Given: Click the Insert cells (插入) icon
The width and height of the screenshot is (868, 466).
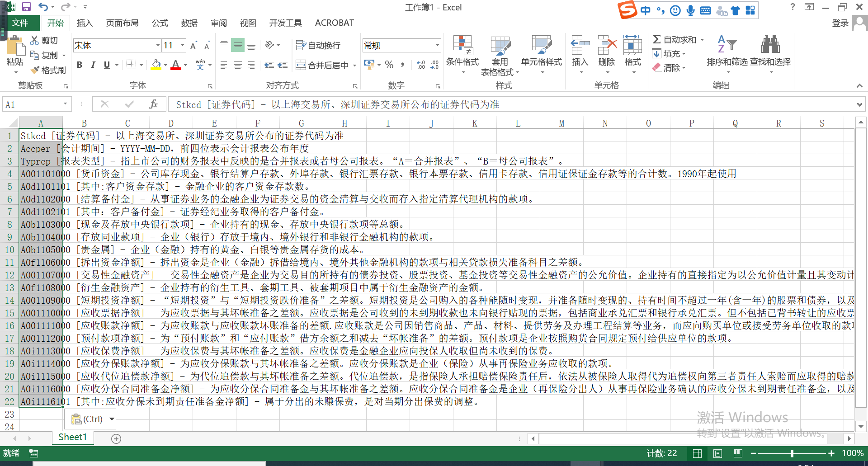Looking at the screenshot, I should pyautogui.click(x=580, y=45).
